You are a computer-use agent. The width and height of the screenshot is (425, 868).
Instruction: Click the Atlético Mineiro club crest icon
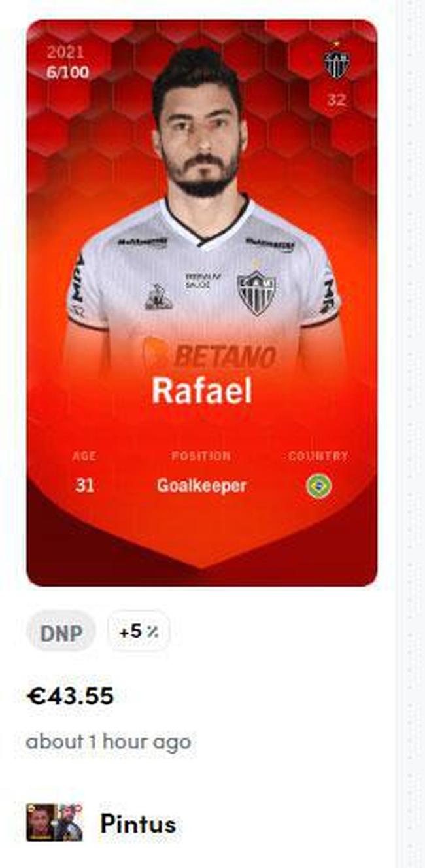[x=336, y=63]
